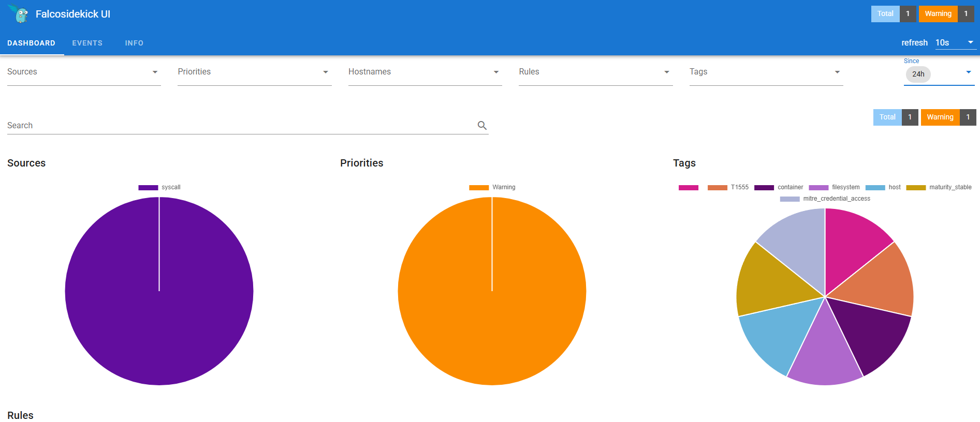Toggle the container legend entry
Screen dimensions: 980x422
[779, 187]
